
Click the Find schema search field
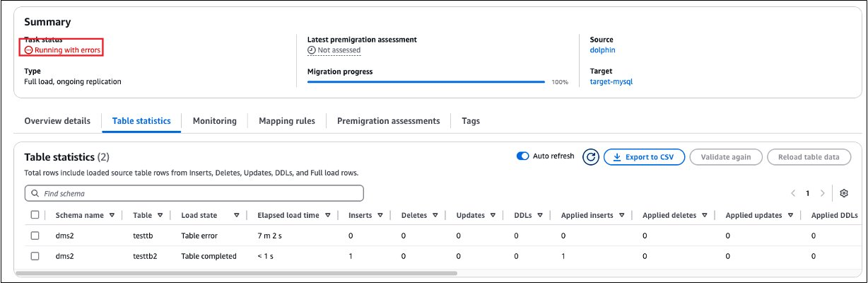(x=198, y=193)
